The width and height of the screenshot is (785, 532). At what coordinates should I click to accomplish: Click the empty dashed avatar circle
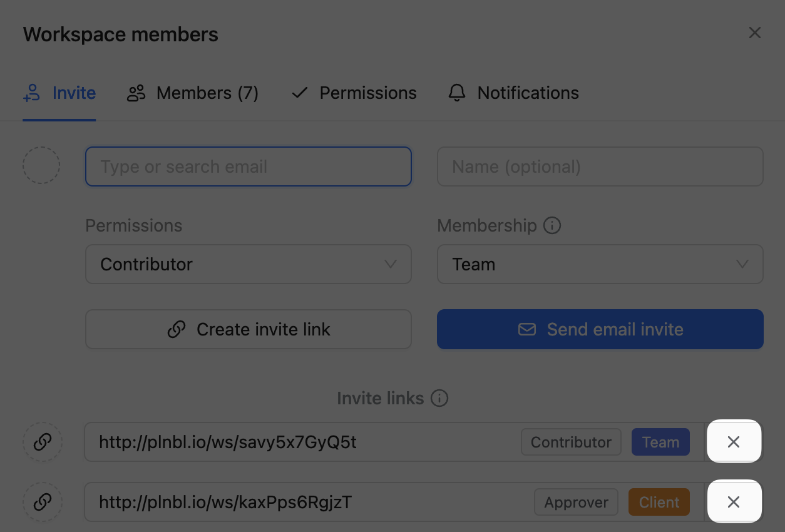pos(41,166)
